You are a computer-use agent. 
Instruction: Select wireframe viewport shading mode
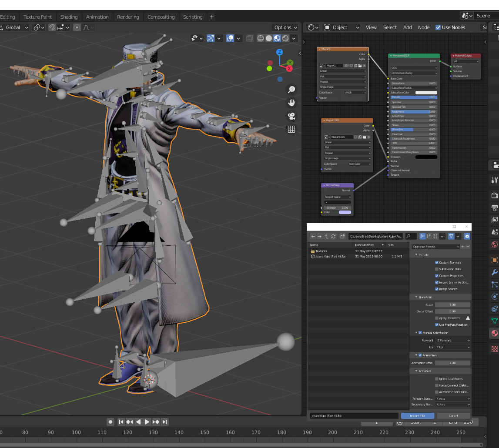(x=261, y=38)
